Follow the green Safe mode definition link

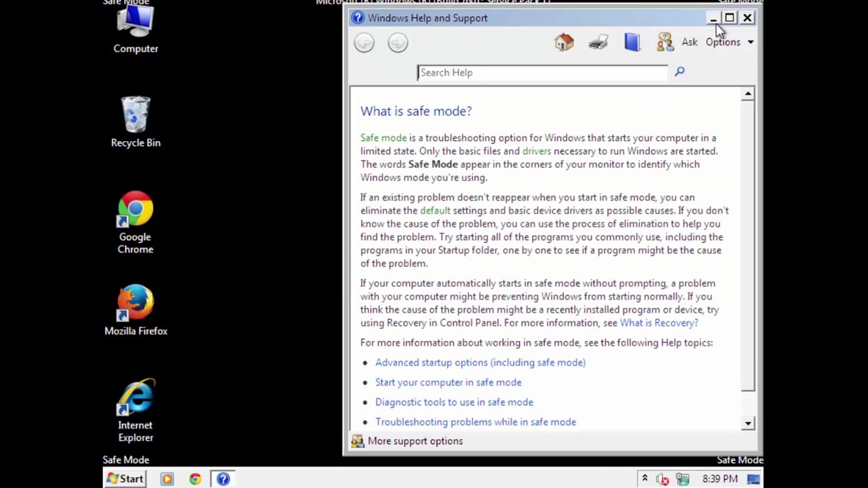point(383,138)
